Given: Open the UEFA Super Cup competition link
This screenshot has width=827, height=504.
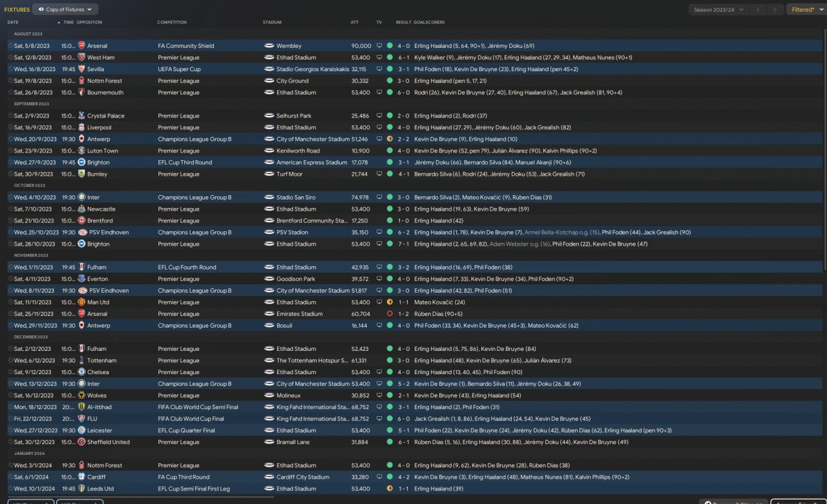Looking at the screenshot, I should pos(180,69).
